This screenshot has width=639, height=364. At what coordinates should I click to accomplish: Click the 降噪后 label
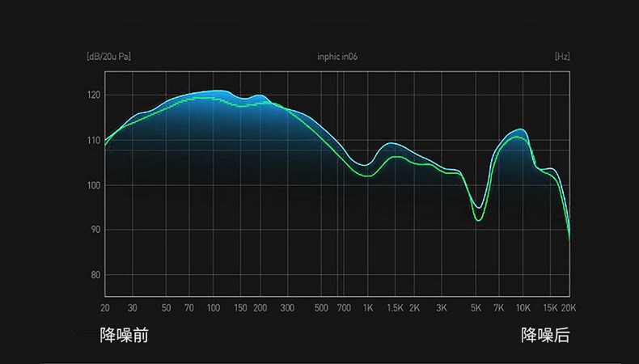click(x=545, y=335)
